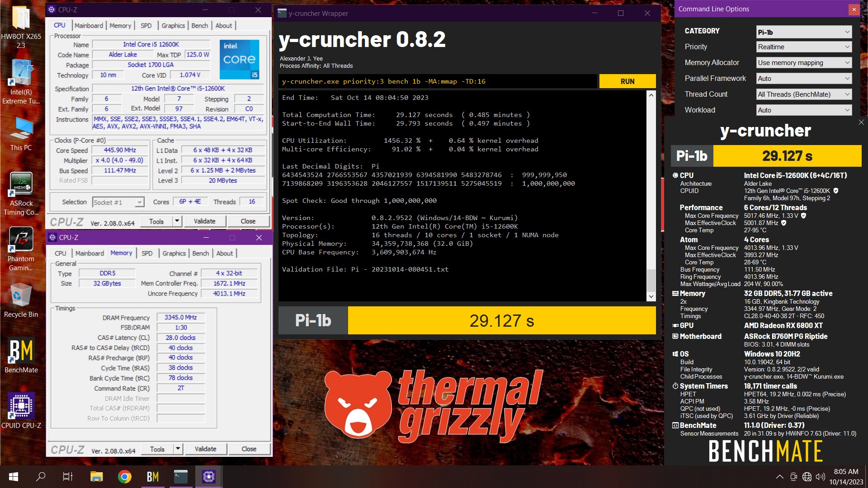Click Memory tab in top CPU-Z window

[120, 25]
